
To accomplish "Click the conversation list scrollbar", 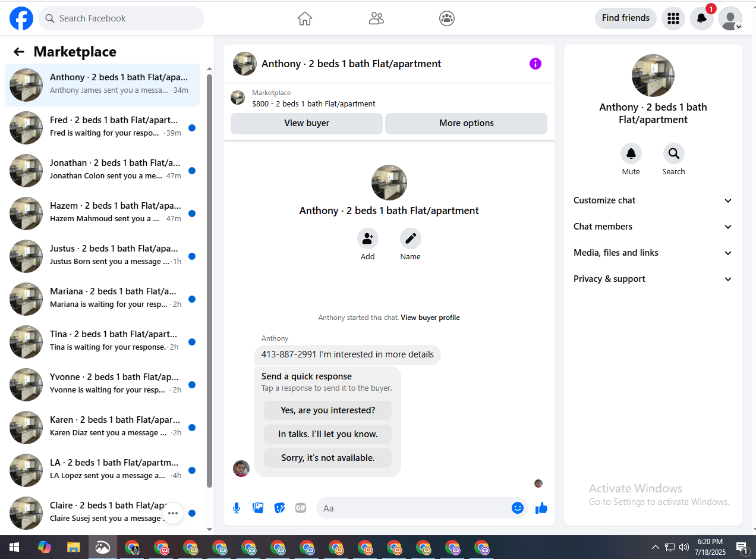I will coord(209,279).
